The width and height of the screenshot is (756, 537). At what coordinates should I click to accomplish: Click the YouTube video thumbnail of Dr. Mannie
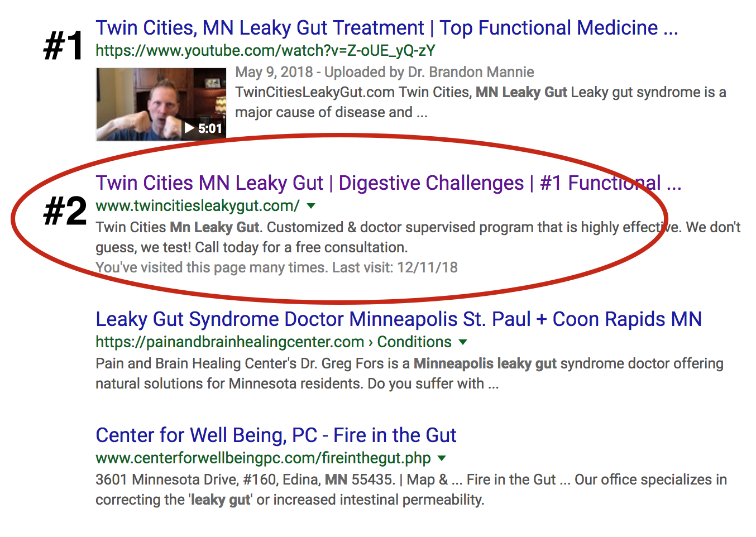(x=161, y=104)
